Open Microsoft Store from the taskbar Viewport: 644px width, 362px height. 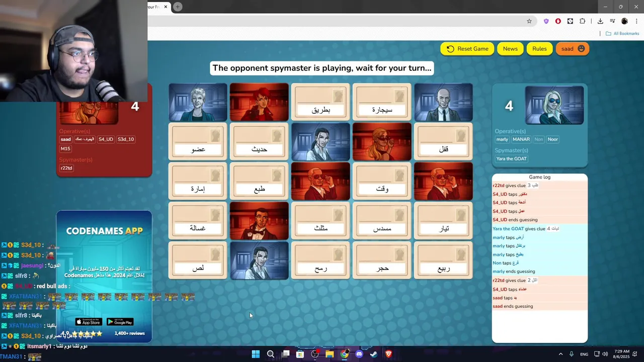(300, 354)
